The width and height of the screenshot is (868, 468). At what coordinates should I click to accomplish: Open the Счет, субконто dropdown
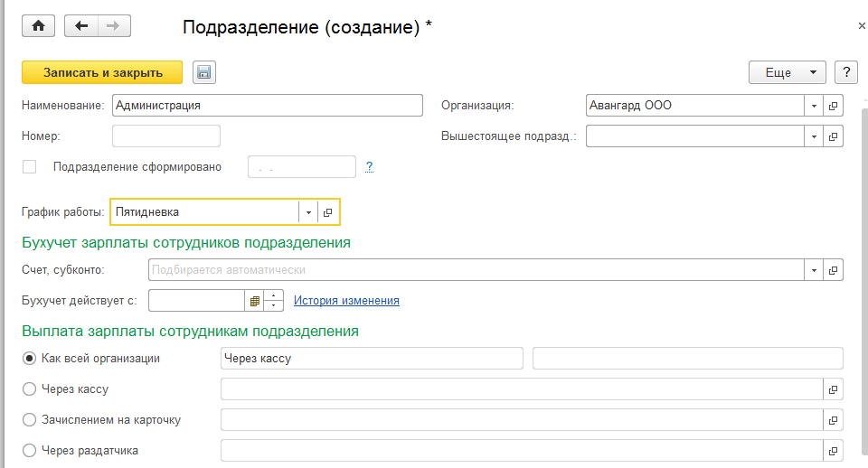point(814,269)
